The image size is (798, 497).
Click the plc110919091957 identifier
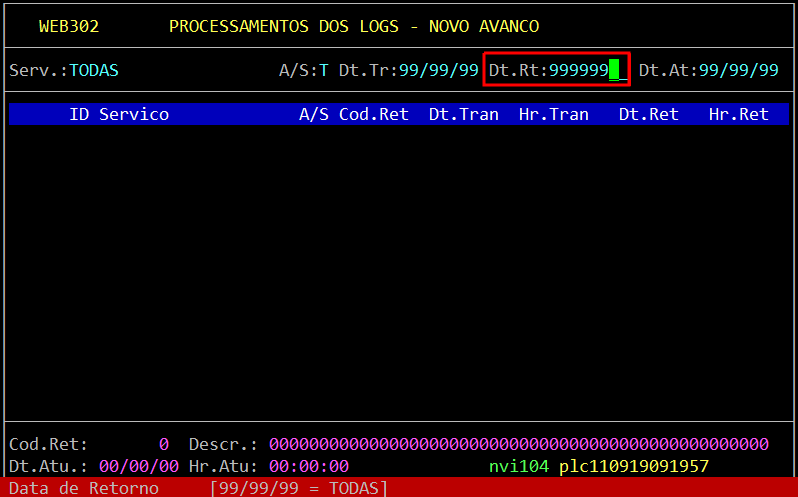click(633, 466)
